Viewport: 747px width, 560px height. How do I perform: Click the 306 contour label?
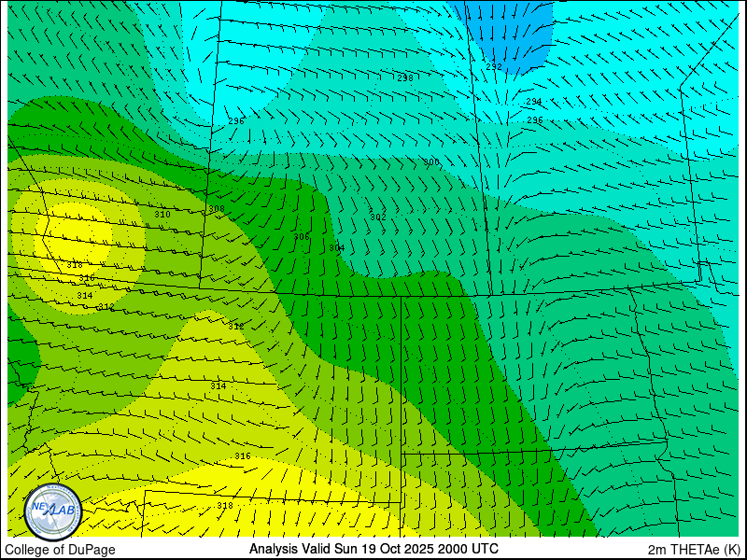(x=301, y=237)
